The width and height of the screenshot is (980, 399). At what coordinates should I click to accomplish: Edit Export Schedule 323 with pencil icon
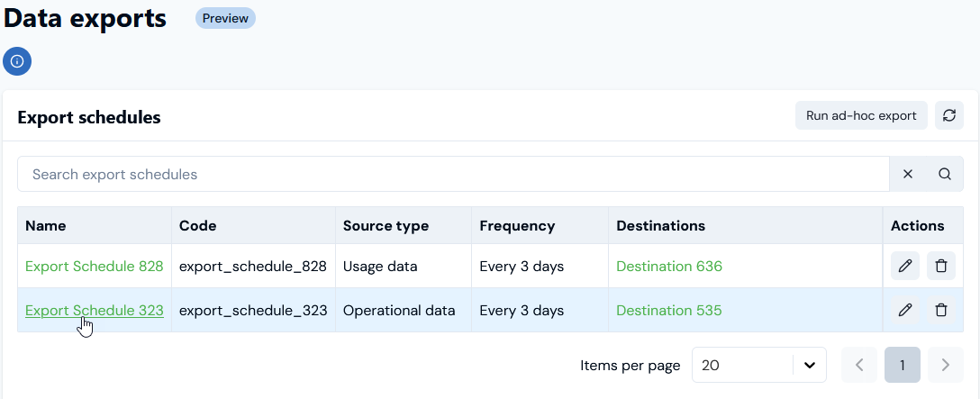click(905, 310)
